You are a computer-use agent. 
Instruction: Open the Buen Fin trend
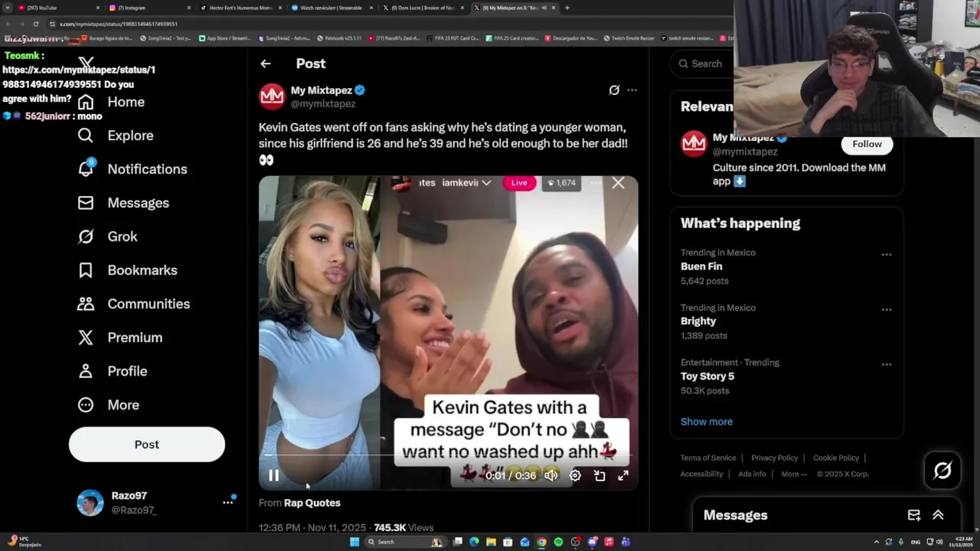click(x=701, y=266)
